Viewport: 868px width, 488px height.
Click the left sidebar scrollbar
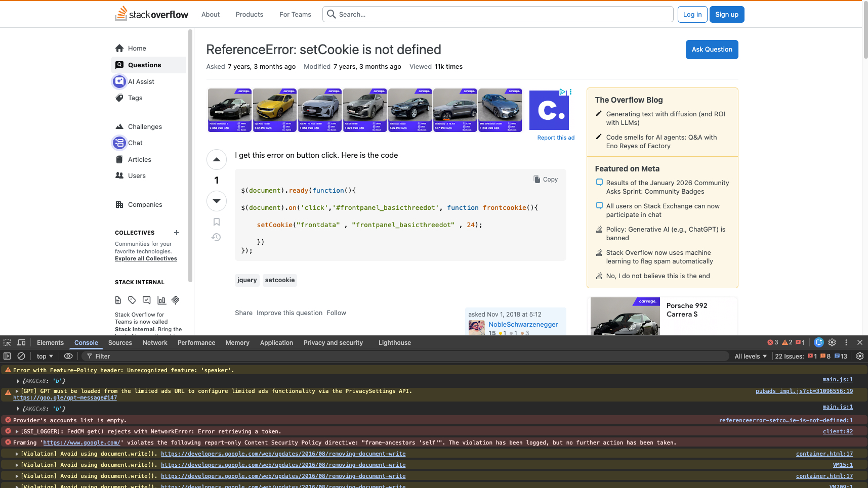(x=190, y=152)
